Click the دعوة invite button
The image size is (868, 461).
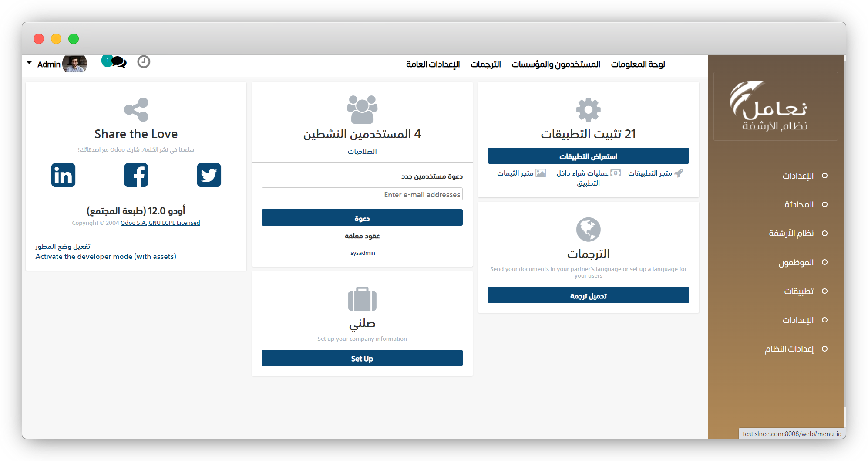(x=362, y=218)
